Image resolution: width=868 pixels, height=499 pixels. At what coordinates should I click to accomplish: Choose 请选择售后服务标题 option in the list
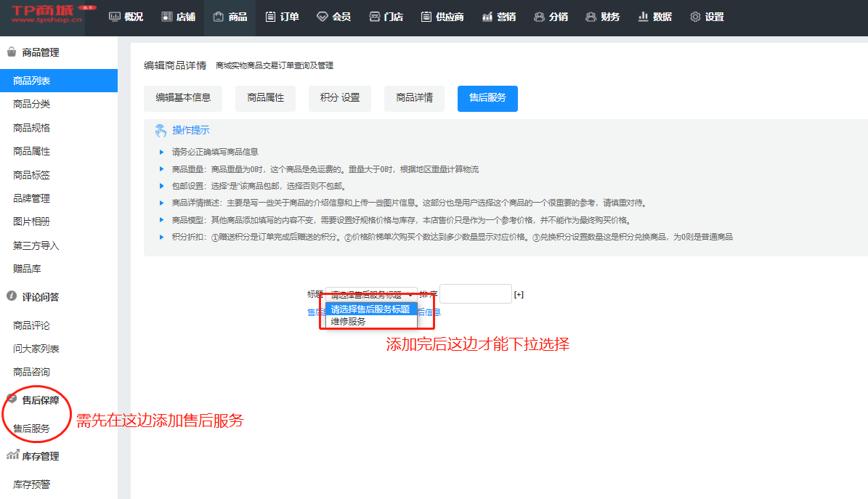tap(370, 309)
